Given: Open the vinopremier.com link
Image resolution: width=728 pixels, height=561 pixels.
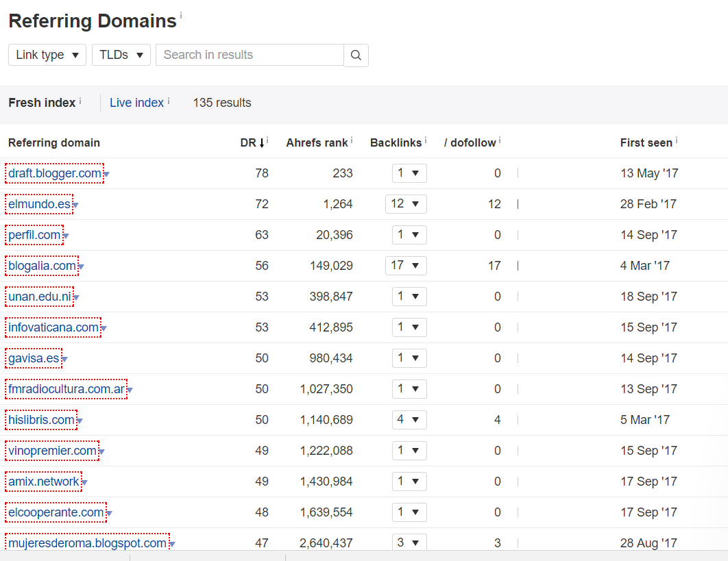Looking at the screenshot, I should (53, 451).
